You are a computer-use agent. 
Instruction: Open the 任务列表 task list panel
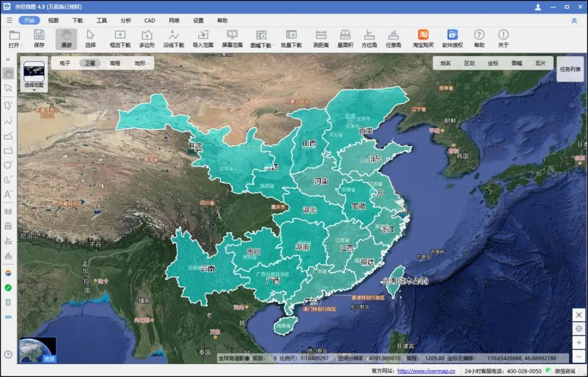tap(569, 69)
